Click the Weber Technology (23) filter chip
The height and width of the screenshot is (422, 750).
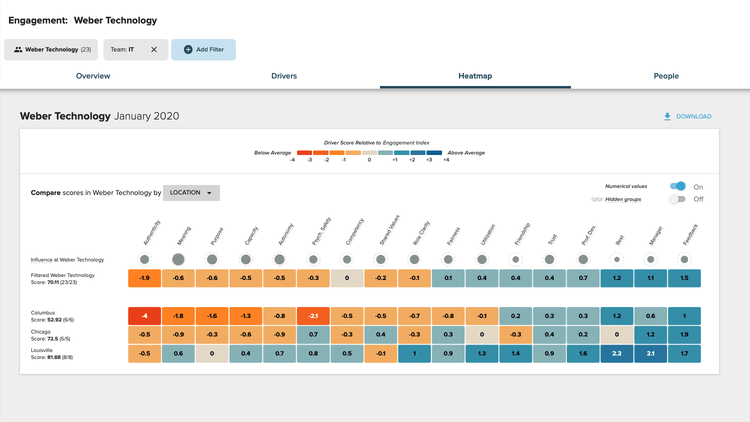pyautogui.click(x=51, y=49)
